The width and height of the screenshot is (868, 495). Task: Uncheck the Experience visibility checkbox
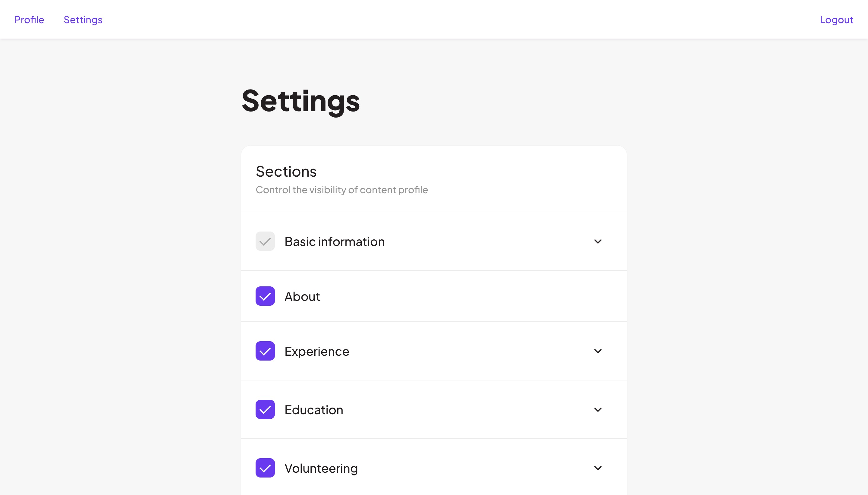point(265,351)
